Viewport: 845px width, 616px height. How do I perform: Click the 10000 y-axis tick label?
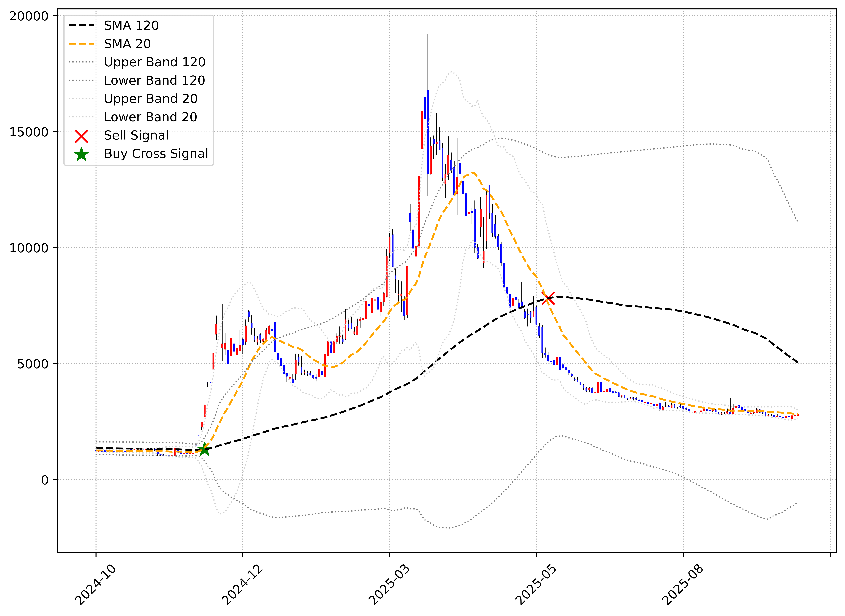29,248
